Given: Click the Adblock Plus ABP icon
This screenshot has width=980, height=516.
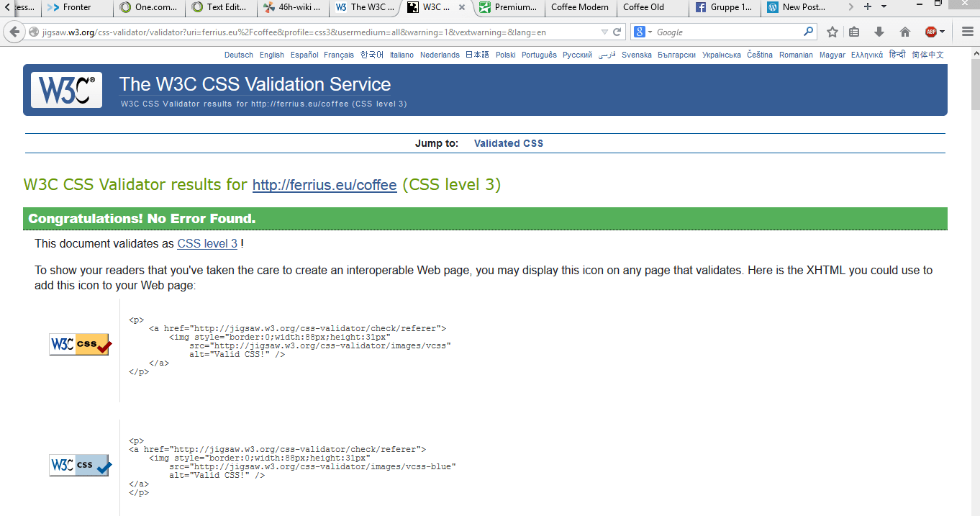Looking at the screenshot, I should click(931, 32).
